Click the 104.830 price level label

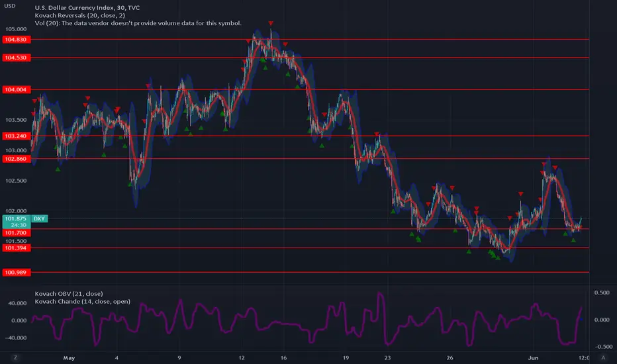tap(16, 39)
